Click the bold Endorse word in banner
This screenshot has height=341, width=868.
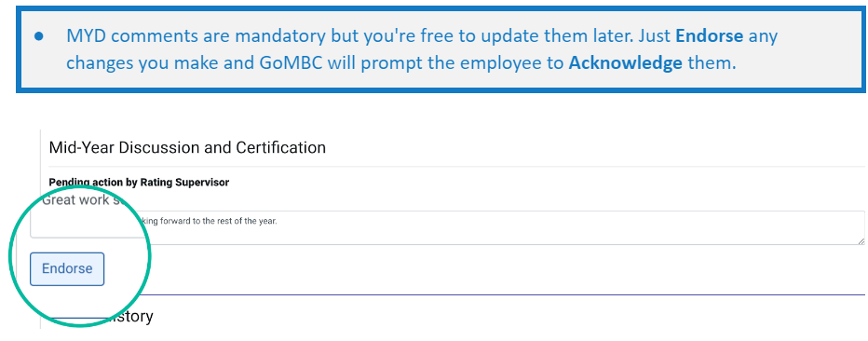coord(709,36)
